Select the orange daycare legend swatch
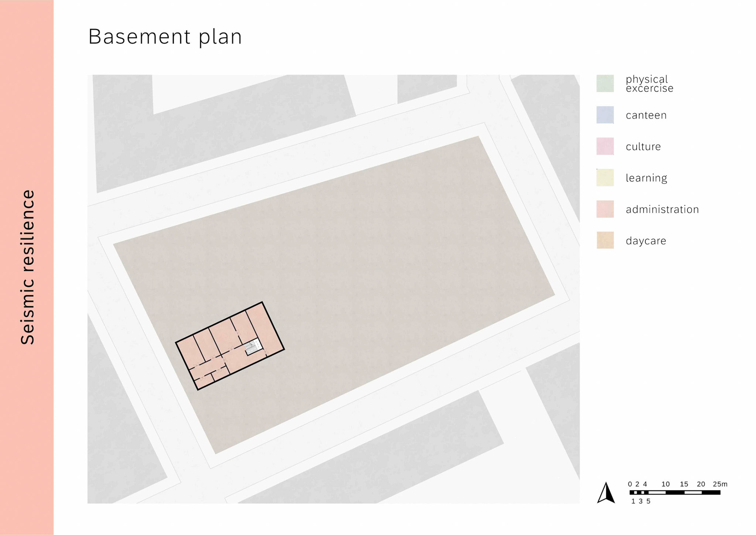 tap(605, 240)
